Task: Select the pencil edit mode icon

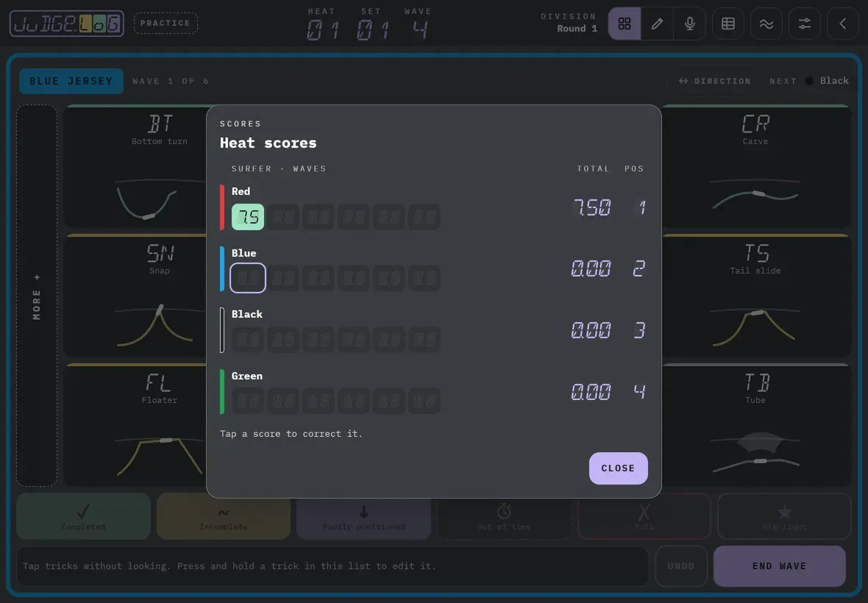Action: tap(657, 24)
